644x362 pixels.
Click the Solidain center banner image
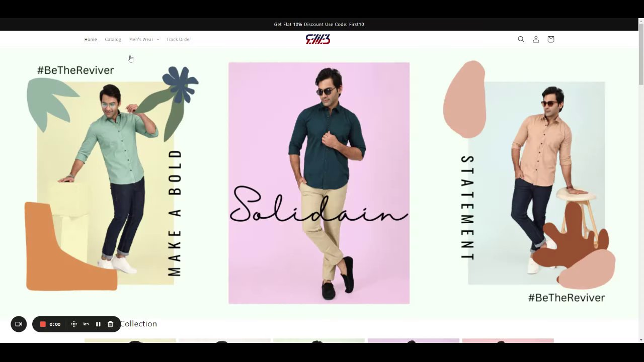point(319,183)
